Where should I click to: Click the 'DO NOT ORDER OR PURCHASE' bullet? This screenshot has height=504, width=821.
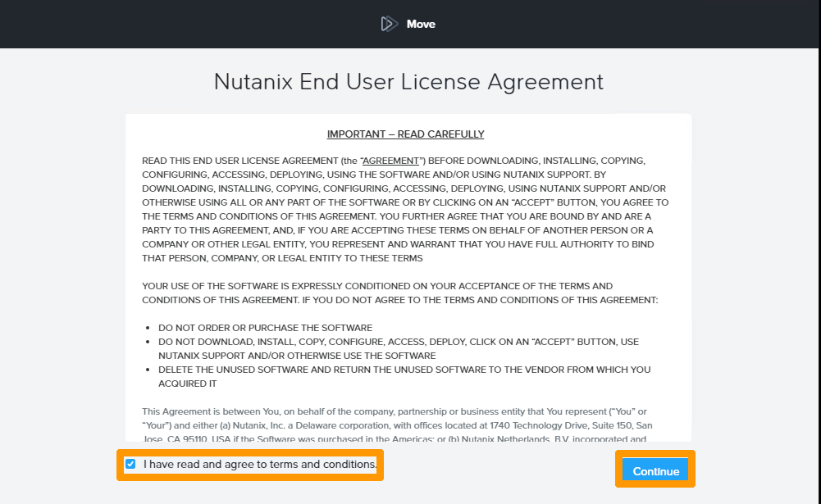pos(265,328)
